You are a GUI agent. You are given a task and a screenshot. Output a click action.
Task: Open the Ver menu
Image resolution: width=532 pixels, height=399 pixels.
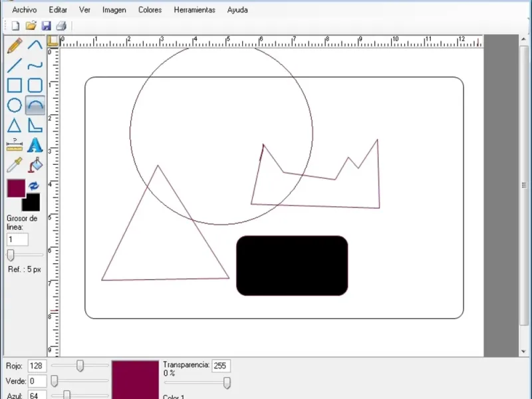point(85,10)
